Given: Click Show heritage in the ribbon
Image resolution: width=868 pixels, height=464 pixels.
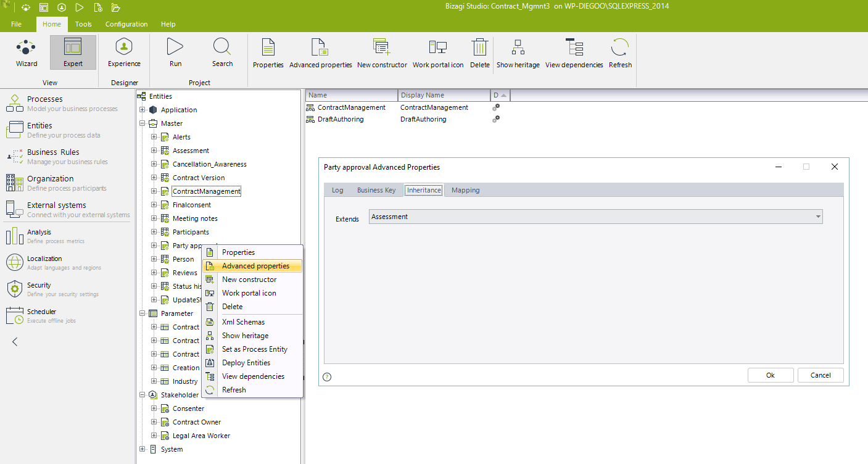Looking at the screenshot, I should coord(518,53).
